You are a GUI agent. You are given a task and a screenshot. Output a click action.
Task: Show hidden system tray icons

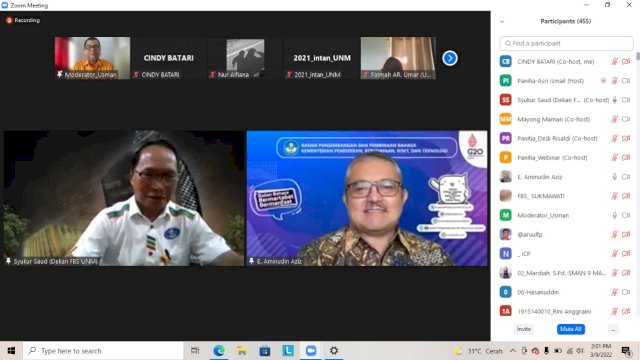coord(513,351)
